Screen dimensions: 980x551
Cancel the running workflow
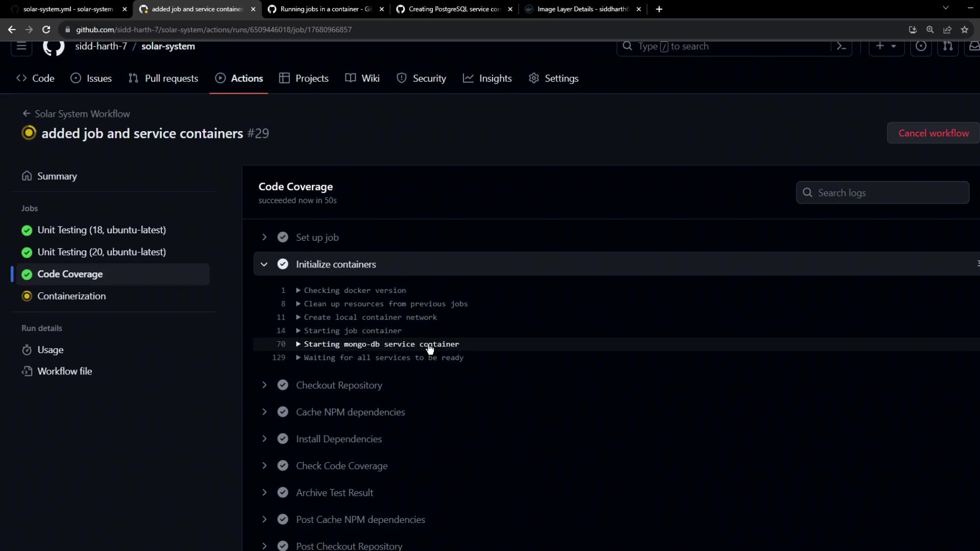point(933,133)
